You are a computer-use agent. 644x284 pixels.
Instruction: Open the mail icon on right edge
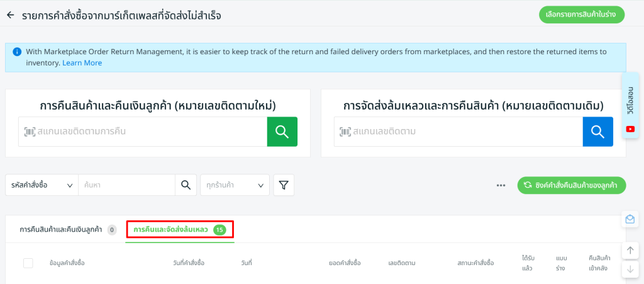click(x=630, y=219)
